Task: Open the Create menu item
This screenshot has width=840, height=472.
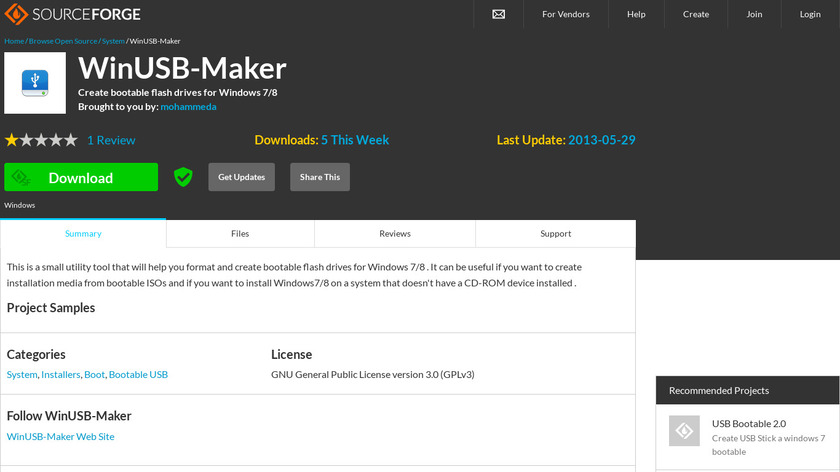Action: click(x=696, y=14)
